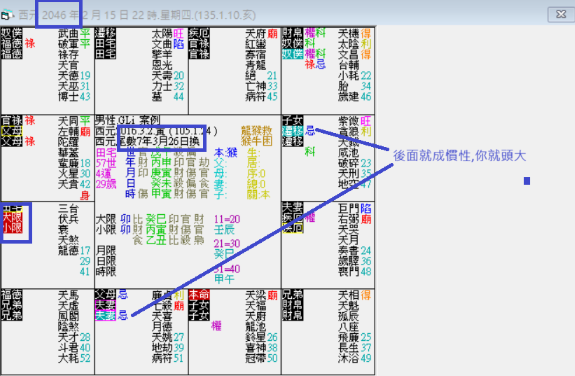Click the 天機 得 star label
Viewport: 575px width, 376px height.
[x=355, y=34]
